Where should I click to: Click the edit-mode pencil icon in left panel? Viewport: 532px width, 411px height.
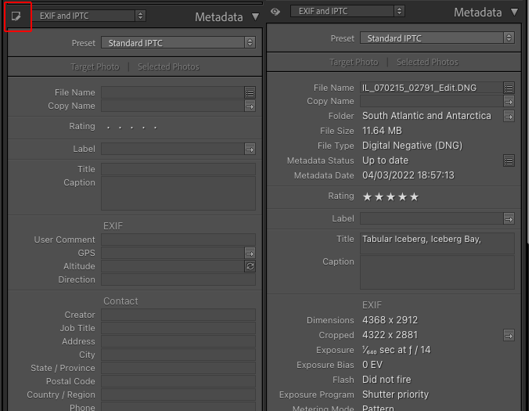[x=16, y=16]
